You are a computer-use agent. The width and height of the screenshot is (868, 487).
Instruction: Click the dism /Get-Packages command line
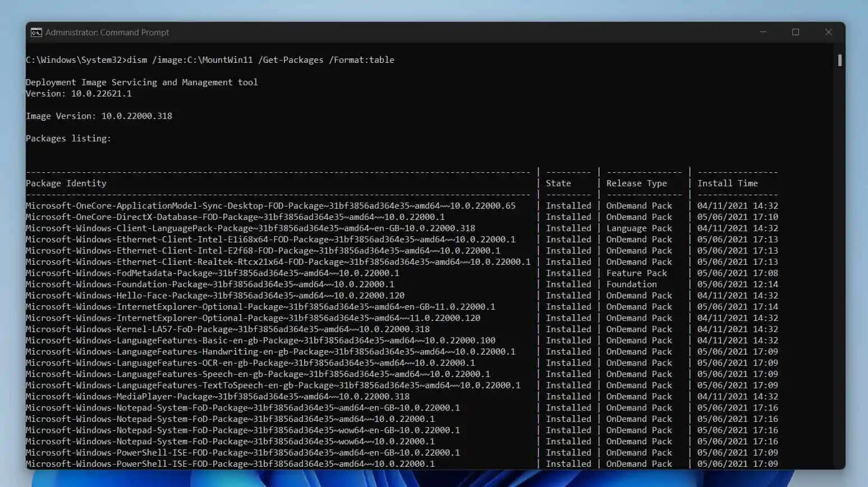[x=210, y=60]
